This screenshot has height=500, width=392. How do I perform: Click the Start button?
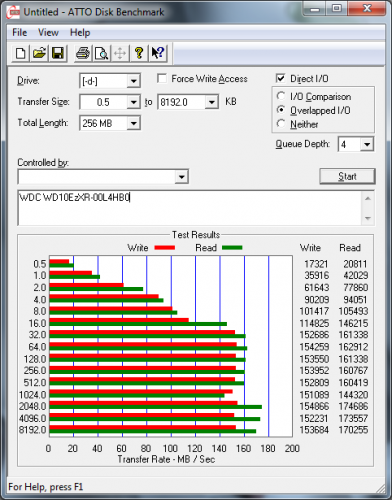(347, 176)
